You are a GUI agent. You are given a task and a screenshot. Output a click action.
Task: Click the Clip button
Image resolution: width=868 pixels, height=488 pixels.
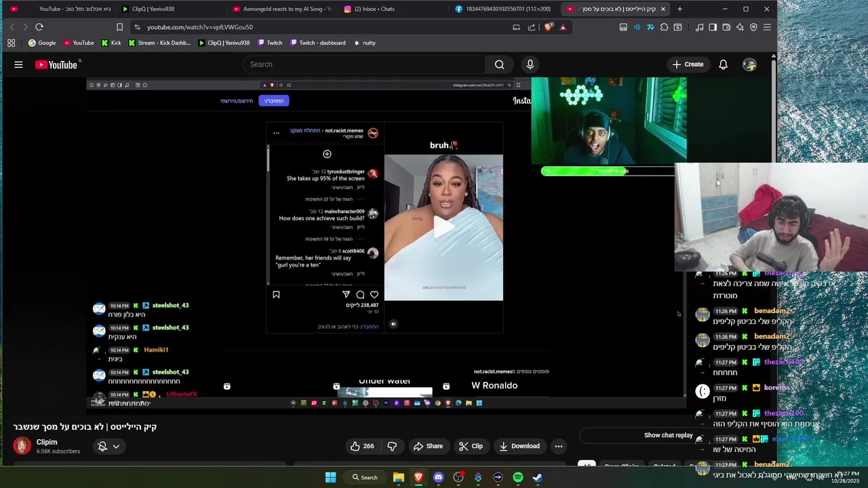(471, 446)
